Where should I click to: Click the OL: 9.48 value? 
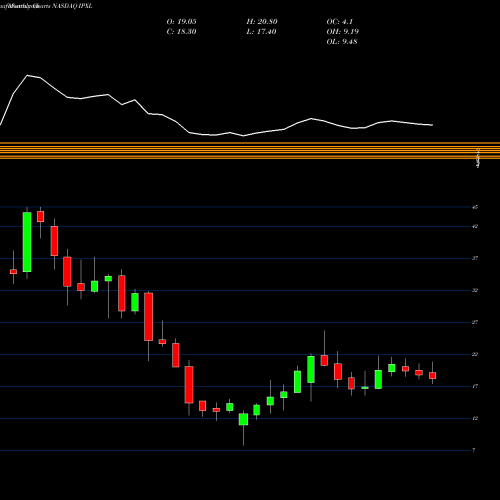pos(342,42)
